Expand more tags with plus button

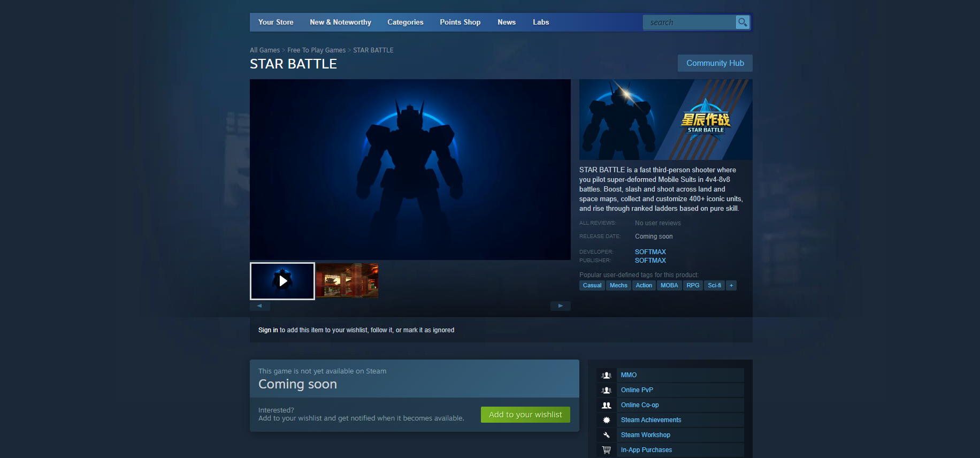pos(731,285)
